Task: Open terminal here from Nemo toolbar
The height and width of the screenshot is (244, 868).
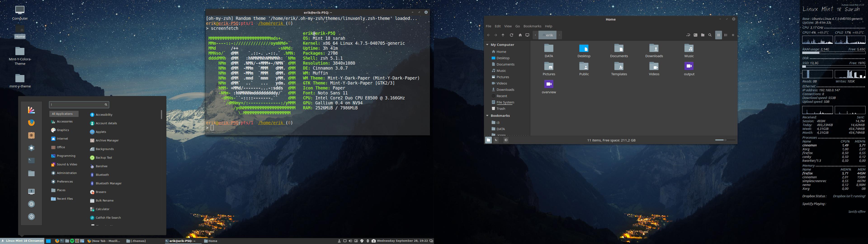Action: 695,35
